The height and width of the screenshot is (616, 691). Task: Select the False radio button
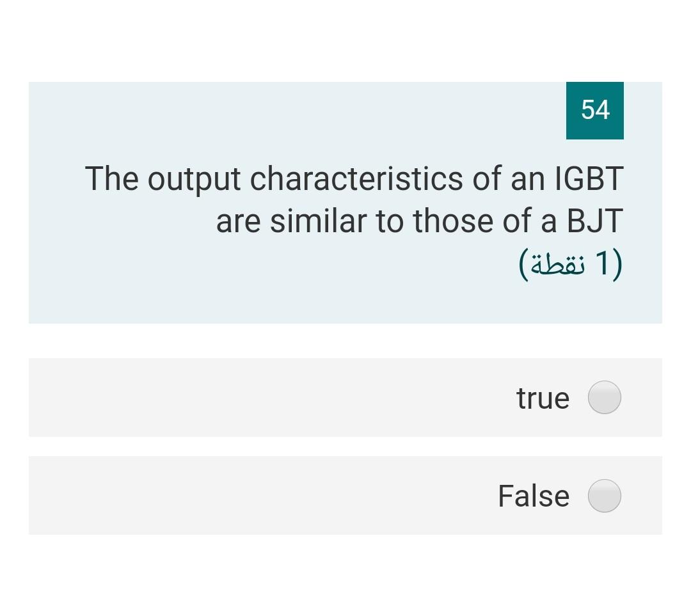604,496
